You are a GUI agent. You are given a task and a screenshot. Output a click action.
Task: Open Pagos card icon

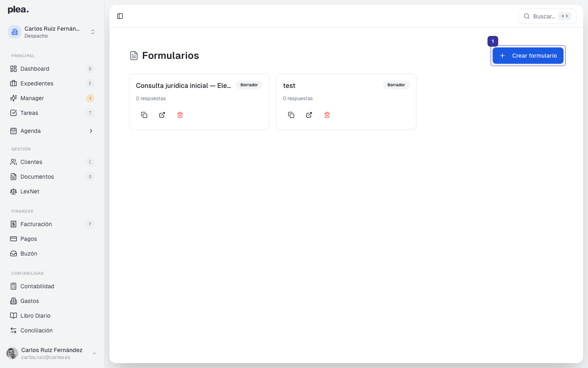click(13, 239)
